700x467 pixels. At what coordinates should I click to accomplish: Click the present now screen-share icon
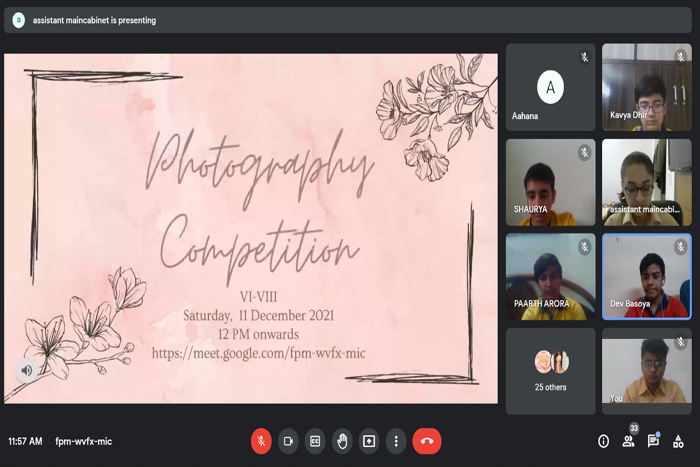tap(369, 441)
